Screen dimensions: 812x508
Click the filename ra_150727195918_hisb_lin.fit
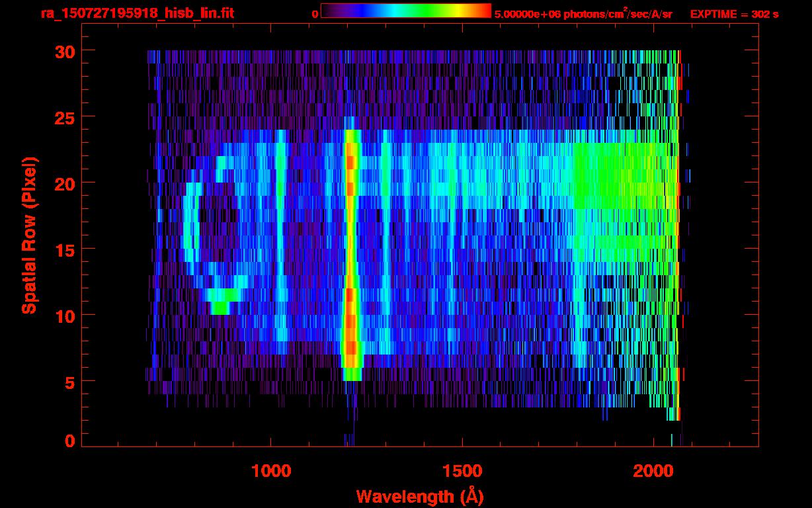coord(138,13)
